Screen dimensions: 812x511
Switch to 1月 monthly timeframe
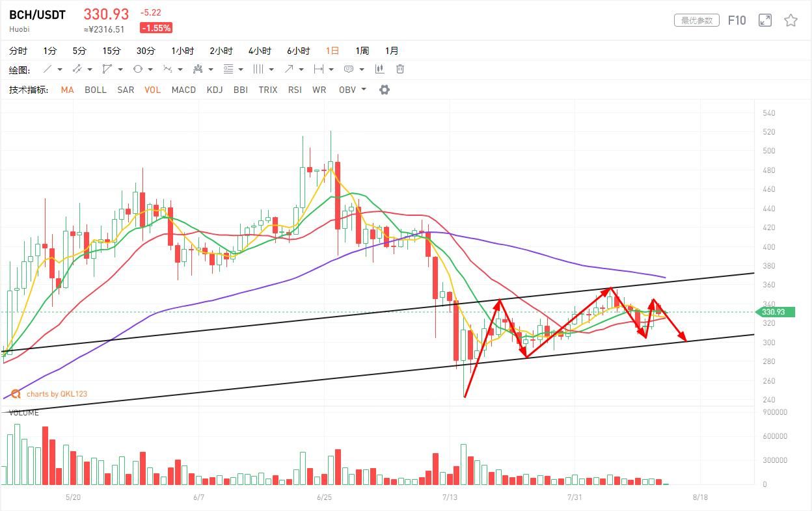coord(392,51)
